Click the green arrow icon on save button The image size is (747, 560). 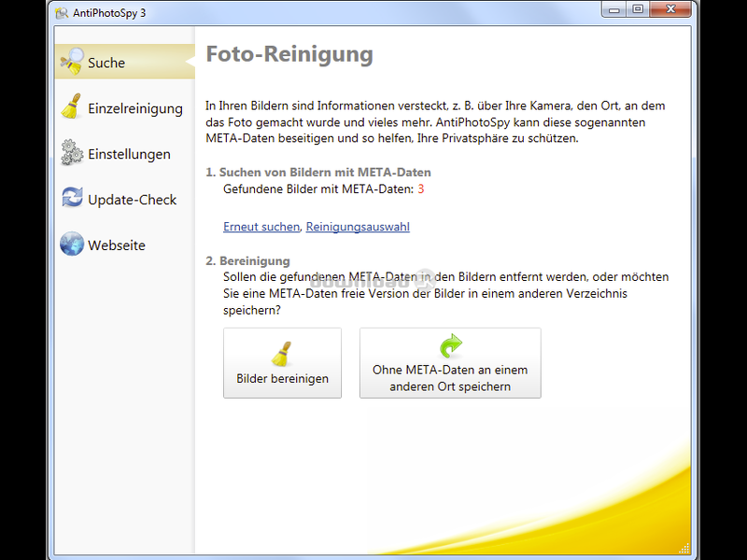(450, 345)
